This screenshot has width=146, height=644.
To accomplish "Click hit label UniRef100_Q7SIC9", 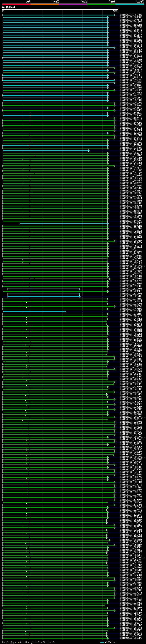I will pos(131,37).
